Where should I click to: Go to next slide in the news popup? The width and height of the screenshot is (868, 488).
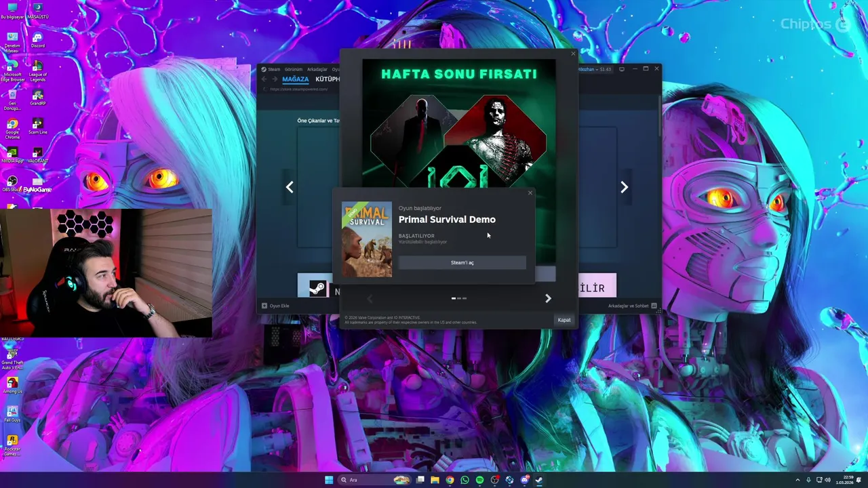[548, 298]
